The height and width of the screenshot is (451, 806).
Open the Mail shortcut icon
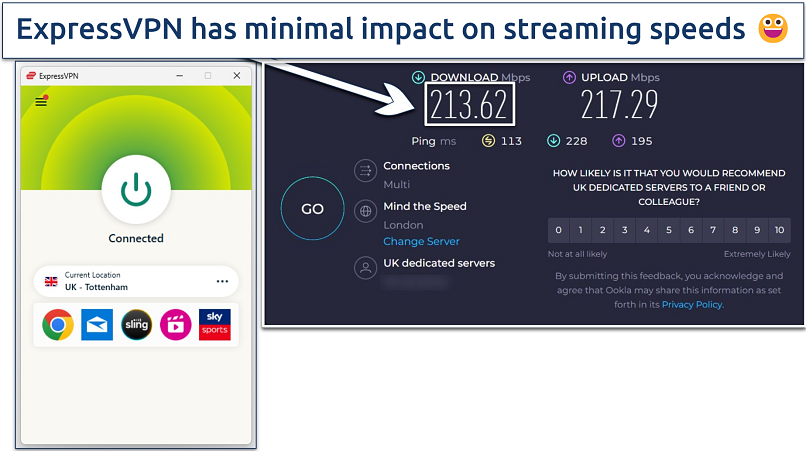(97, 324)
